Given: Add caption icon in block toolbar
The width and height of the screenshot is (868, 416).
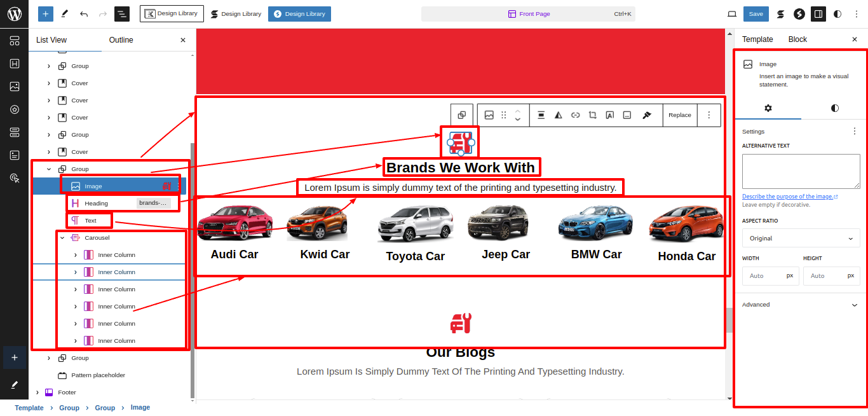Looking at the screenshot, I should coord(627,115).
